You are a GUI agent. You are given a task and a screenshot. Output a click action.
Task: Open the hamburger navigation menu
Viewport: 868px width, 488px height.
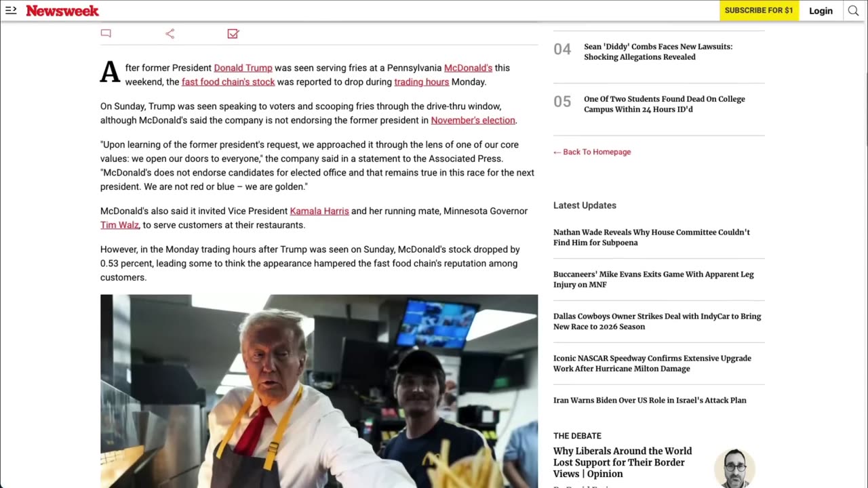click(11, 10)
